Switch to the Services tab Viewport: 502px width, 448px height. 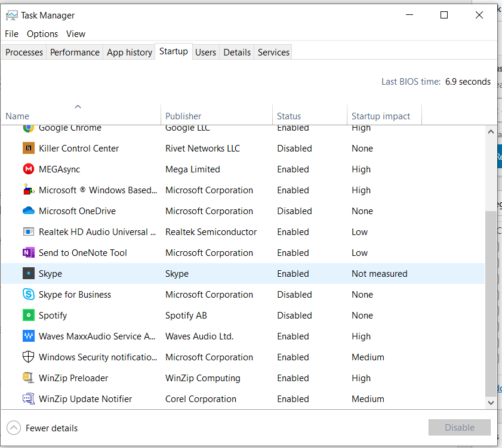(x=273, y=52)
